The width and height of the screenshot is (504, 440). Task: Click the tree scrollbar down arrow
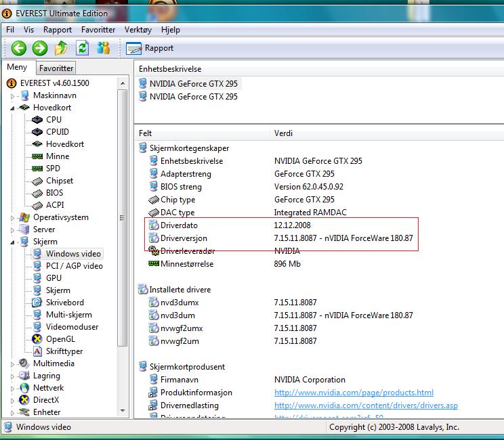coord(123,410)
